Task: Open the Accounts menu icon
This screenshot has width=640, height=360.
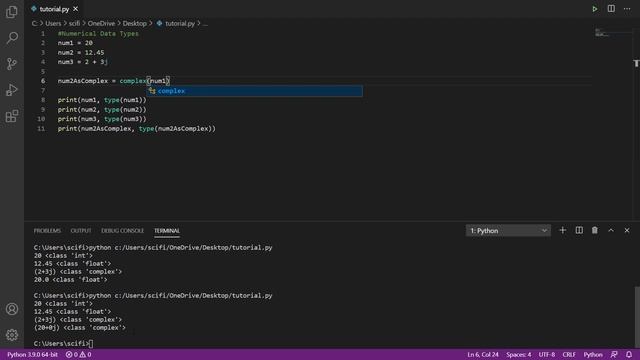Action: 12,309
